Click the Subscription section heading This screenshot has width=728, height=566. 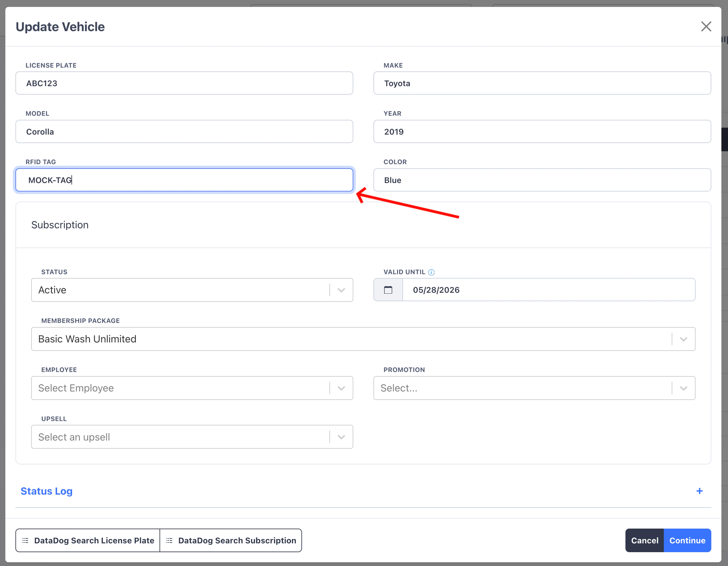tap(60, 225)
